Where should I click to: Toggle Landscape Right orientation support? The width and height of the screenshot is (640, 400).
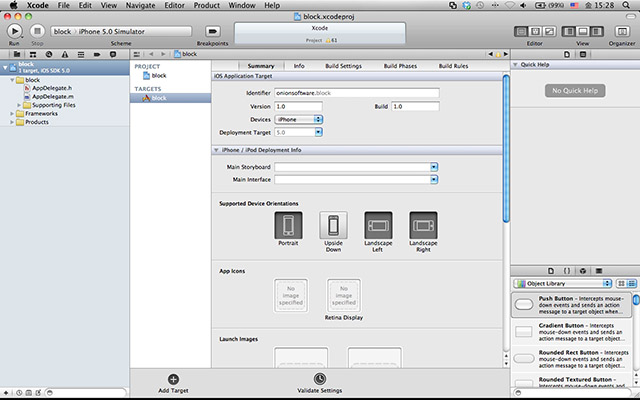tap(423, 225)
